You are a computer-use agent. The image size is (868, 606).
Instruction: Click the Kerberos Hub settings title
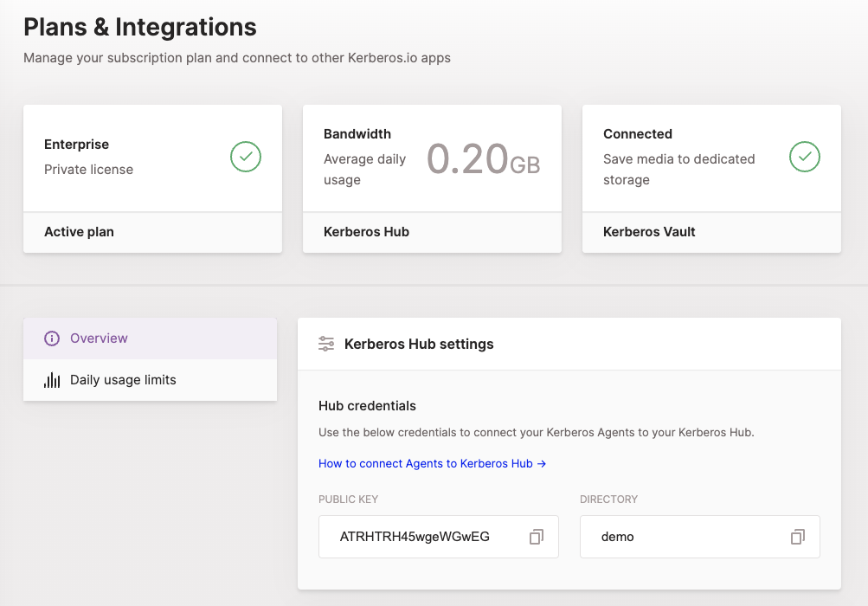(419, 344)
